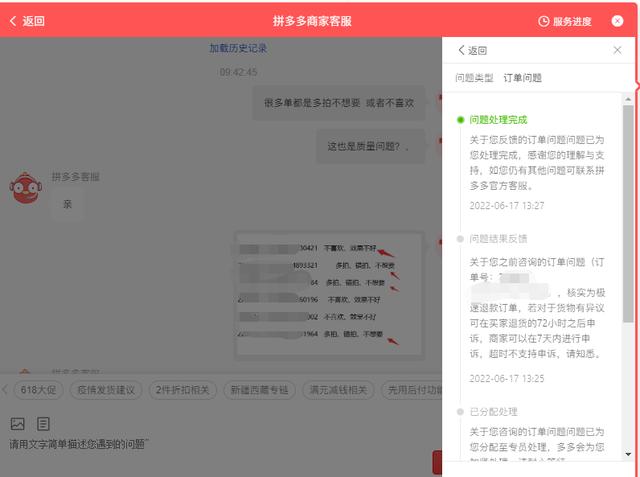Image resolution: width=640 pixels, height=477 pixels.
Task: Click the progress panel vertical scrollbar thumb
Action: click(x=628, y=214)
